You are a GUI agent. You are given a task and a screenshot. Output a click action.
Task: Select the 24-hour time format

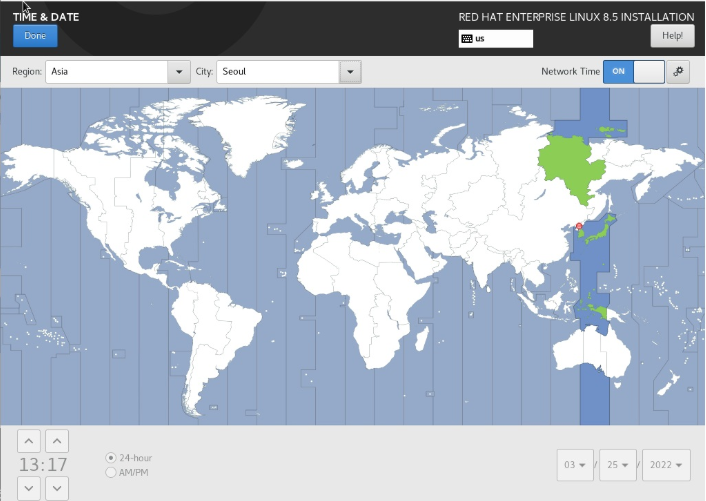click(x=129, y=458)
